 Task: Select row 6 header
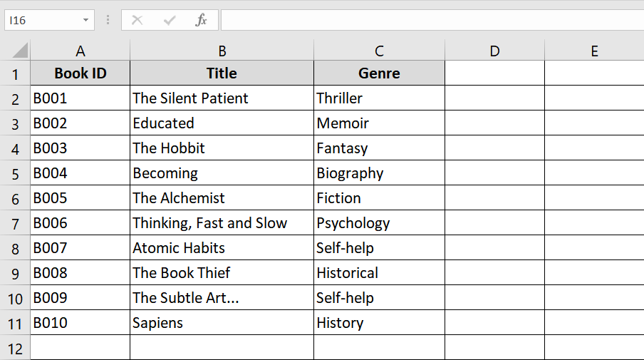click(x=15, y=198)
